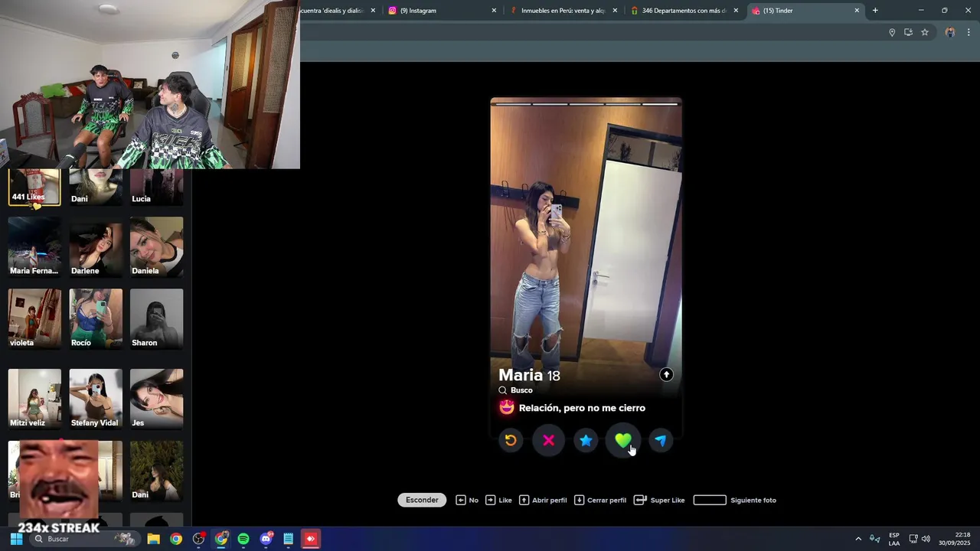
Task: Close the (15) Tinder tab
Action: tap(857, 11)
